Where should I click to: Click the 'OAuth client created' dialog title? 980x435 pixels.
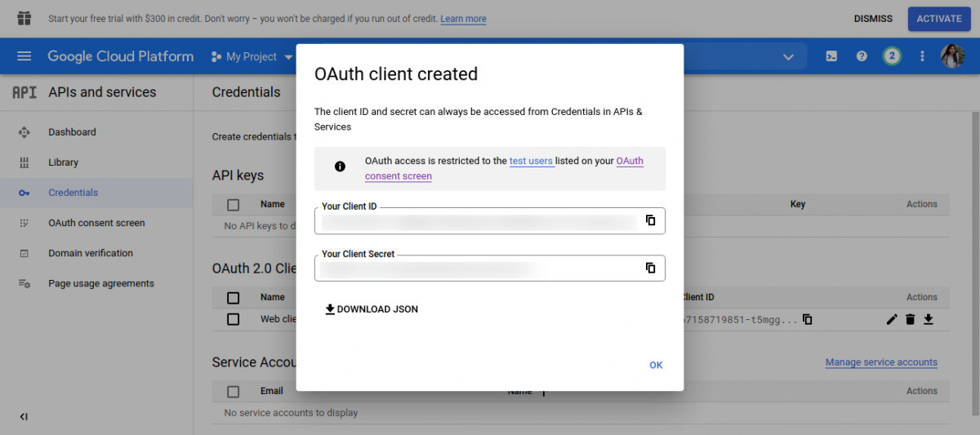(x=396, y=74)
